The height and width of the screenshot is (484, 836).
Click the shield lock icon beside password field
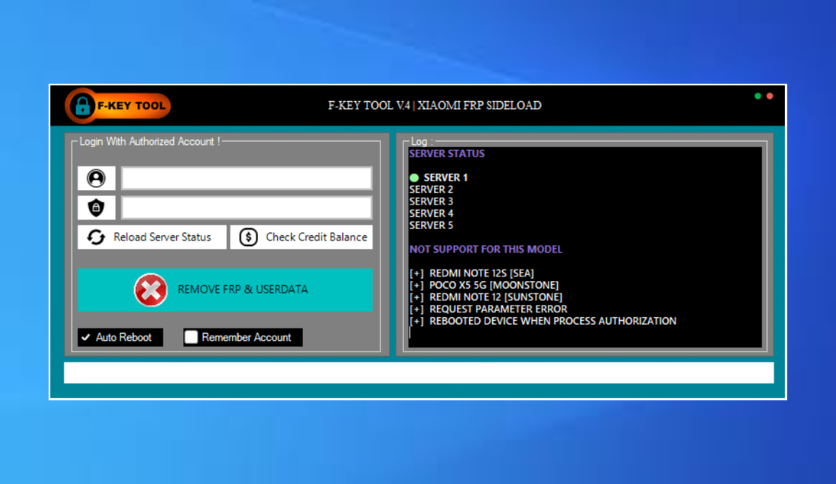[96, 207]
